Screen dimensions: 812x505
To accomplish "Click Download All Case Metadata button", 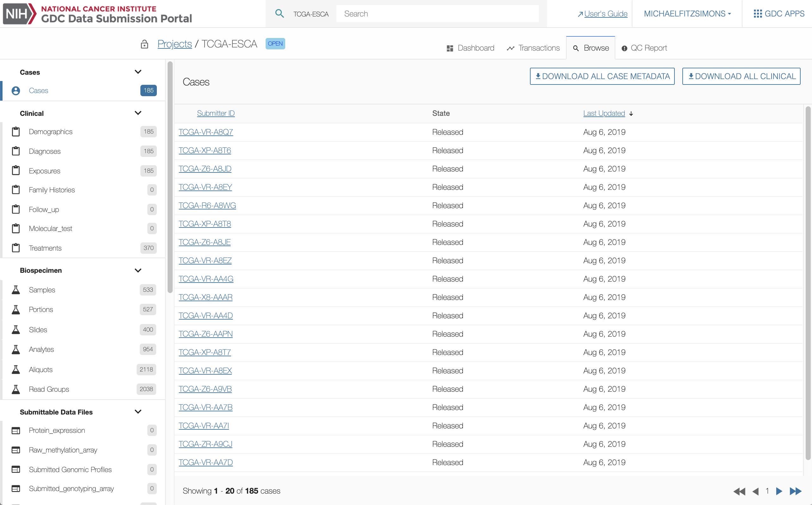I will [602, 76].
